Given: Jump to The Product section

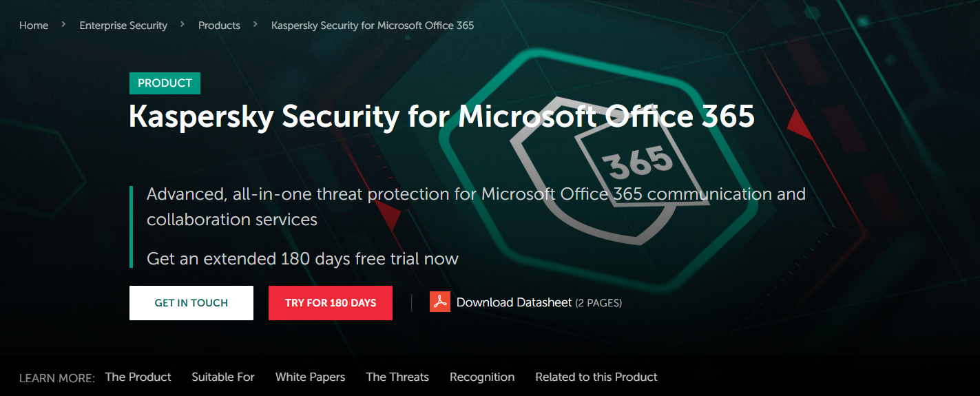Looking at the screenshot, I should click(138, 377).
